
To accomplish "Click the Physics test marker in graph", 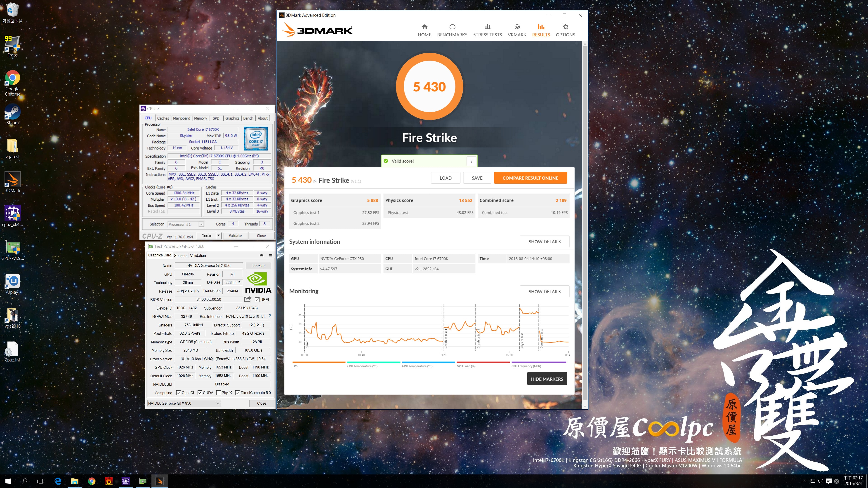I will point(522,341).
